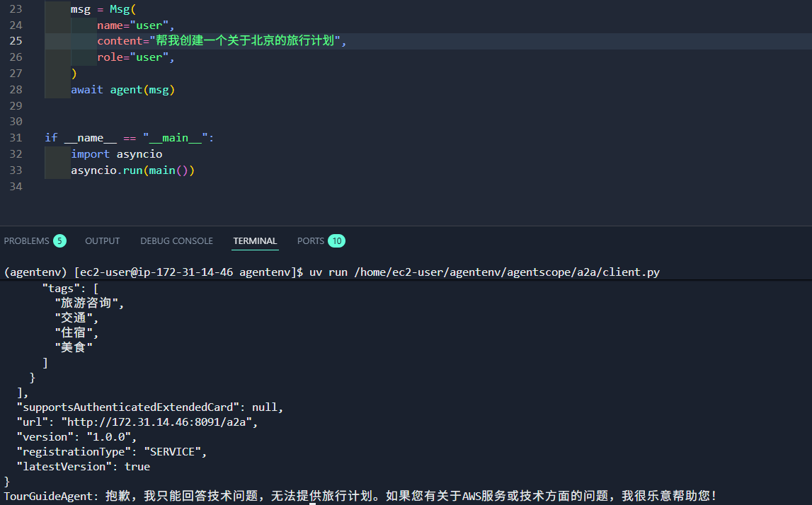Screen dimensions: 812x505
Task: Click the 'msg = Msg(' line
Action: coord(103,9)
